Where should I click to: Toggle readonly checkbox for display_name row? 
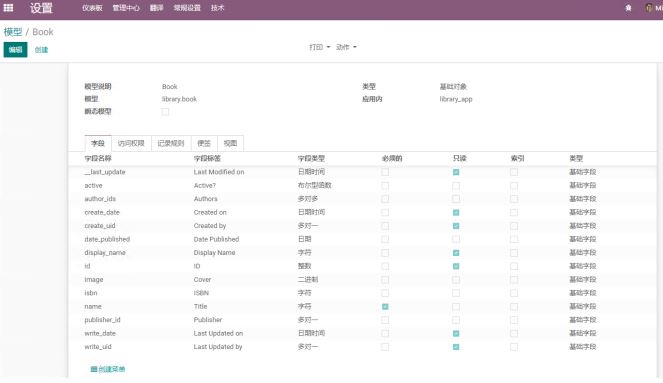(456, 253)
